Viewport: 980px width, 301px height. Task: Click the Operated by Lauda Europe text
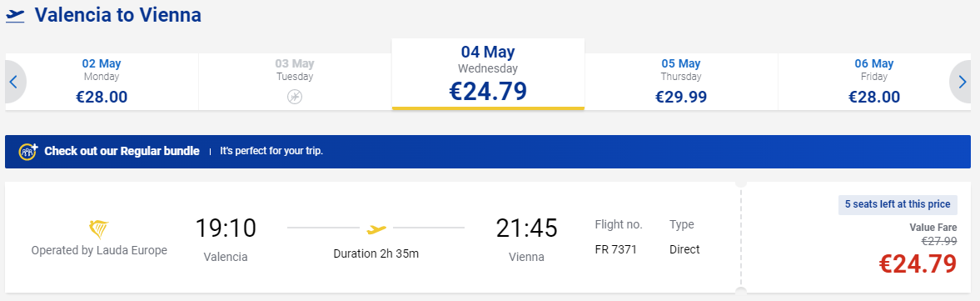99,250
